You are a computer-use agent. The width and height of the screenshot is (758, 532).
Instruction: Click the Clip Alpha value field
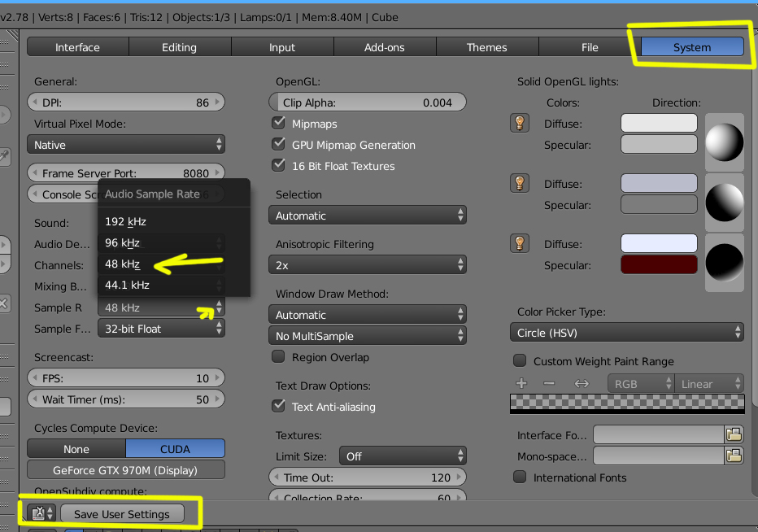pos(368,102)
